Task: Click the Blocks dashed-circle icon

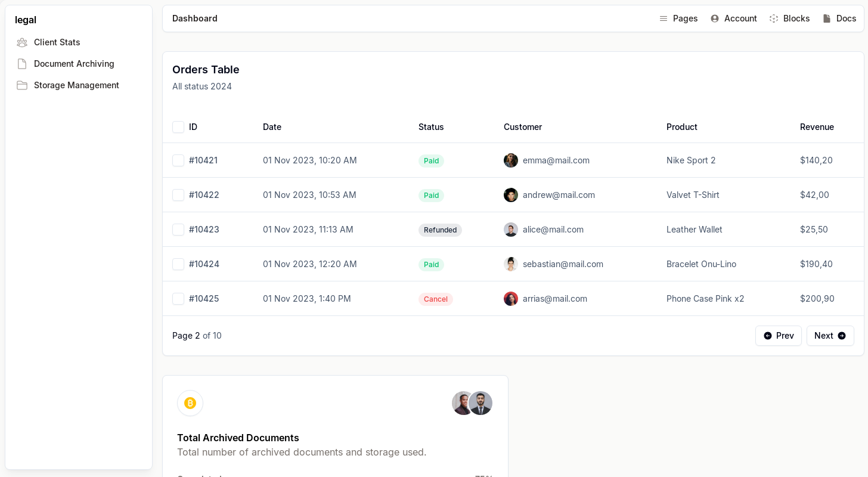Action: (x=774, y=18)
